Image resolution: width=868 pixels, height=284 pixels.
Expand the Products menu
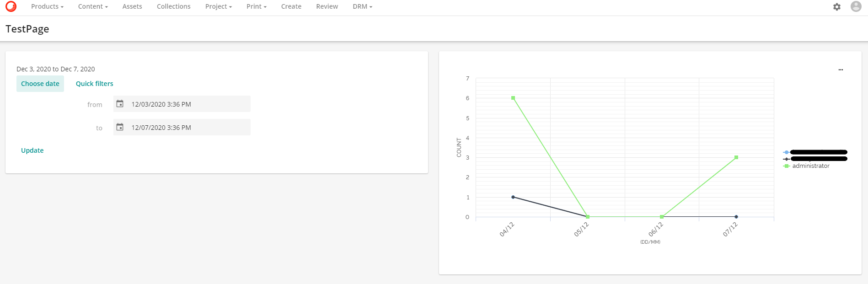click(x=47, y=6)
